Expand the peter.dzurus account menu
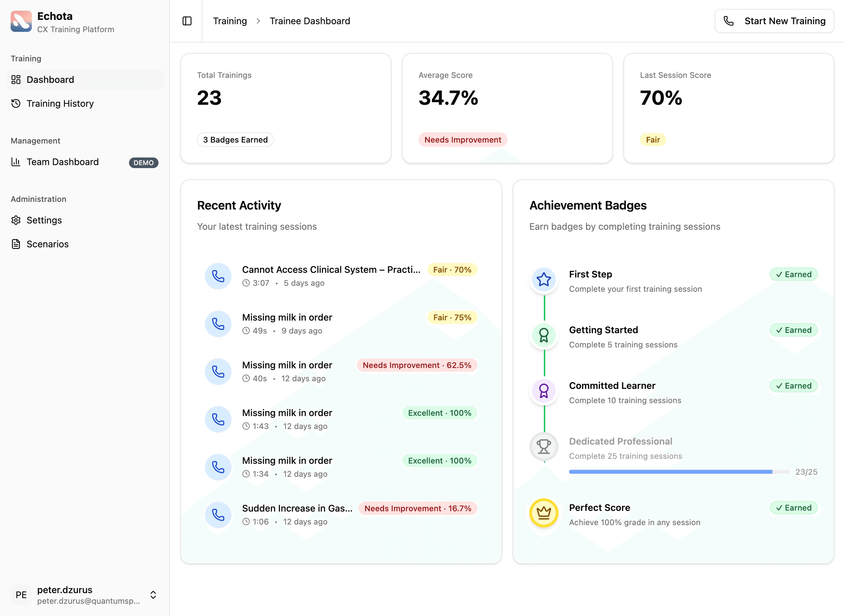Screen dimensions: 845x616 coord(153,594)
